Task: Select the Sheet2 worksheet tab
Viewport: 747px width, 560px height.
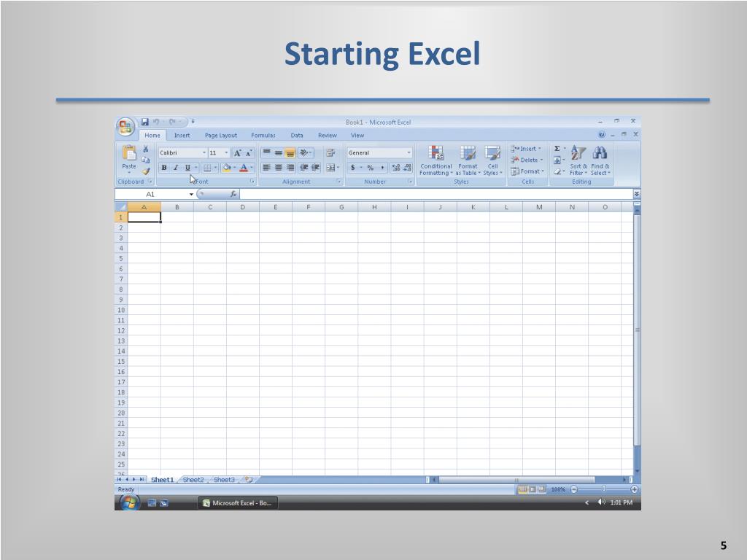Action: [x=193, y=480]
